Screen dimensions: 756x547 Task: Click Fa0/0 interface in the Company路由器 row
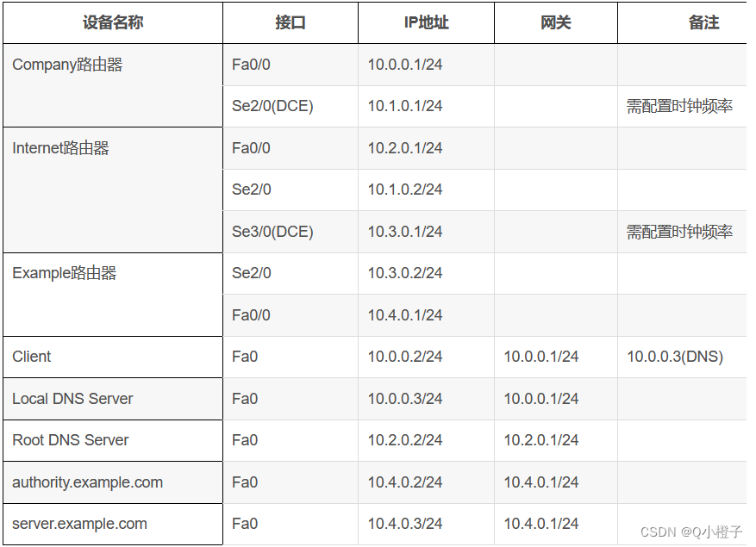coord(251,65)
